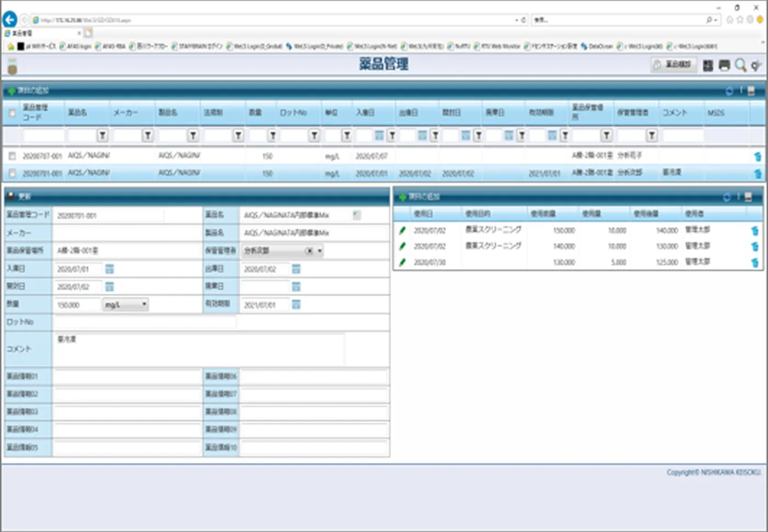Click the green plus add-item icon in main list

(x=11, y=90)
